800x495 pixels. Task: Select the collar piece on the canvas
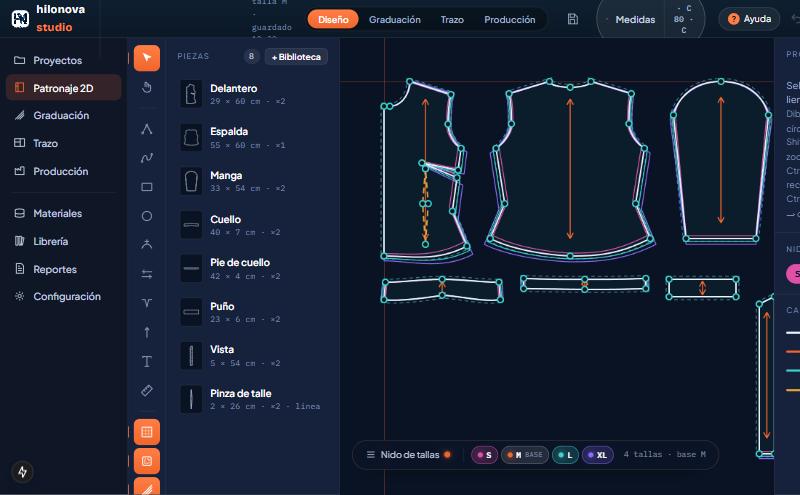point(442,289)
